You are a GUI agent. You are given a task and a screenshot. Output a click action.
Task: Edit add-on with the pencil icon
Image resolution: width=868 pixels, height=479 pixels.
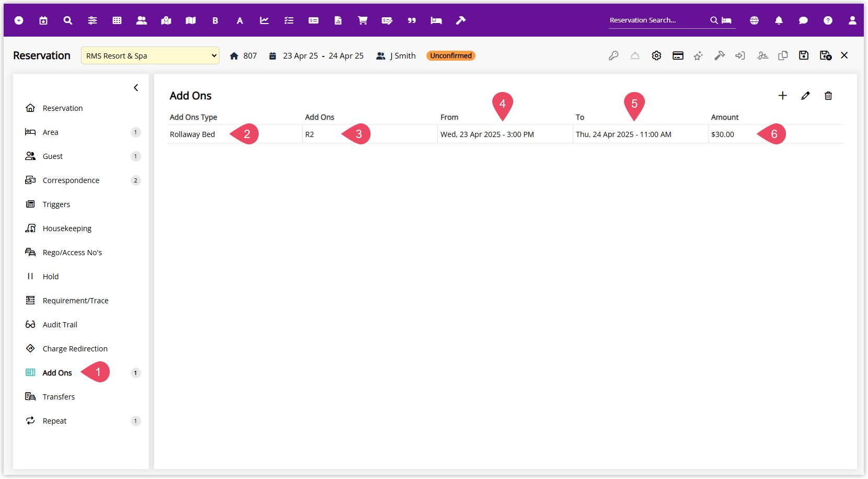tap(805, 96)
